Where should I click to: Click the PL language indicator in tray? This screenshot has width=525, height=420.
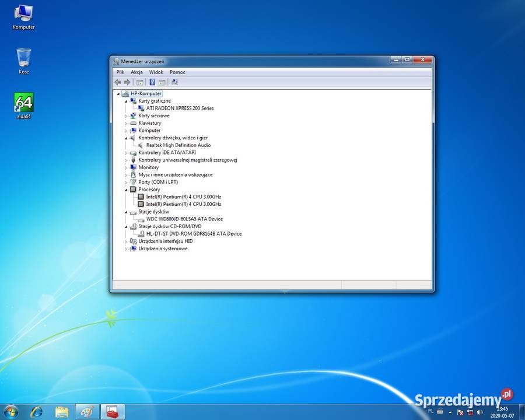click(430, 411)
